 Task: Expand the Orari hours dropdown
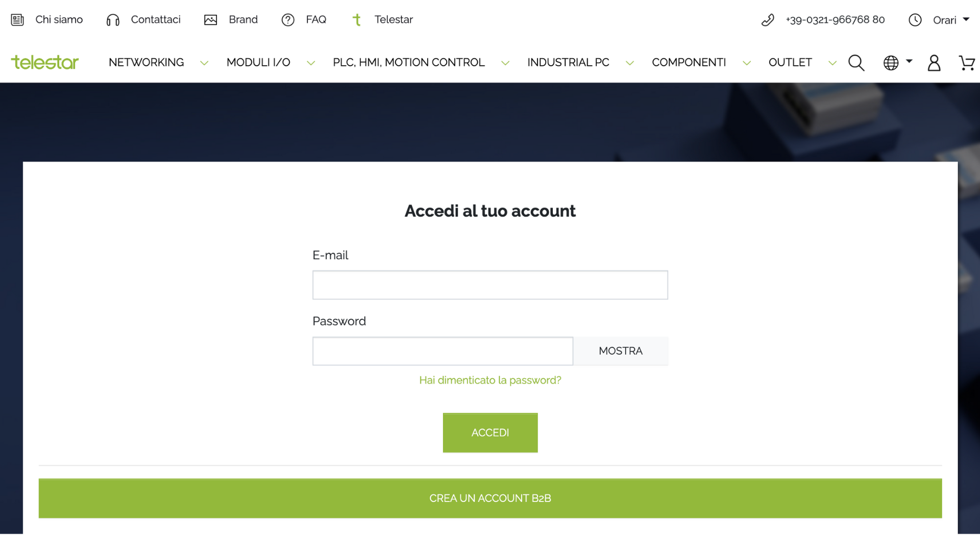coord(951,20)
